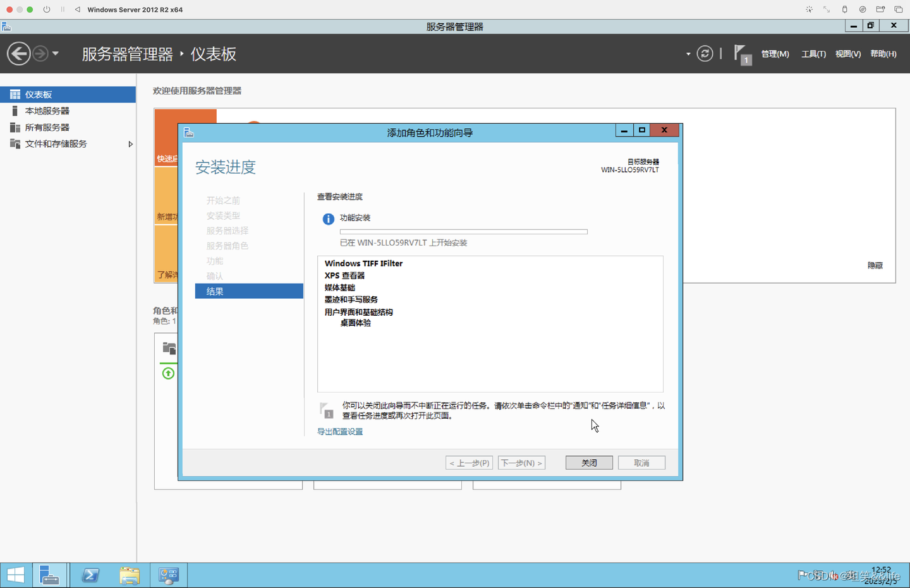Click the 下一步(N) button
The width and height of the screenshot is (910, 588).
coord(521,463)
